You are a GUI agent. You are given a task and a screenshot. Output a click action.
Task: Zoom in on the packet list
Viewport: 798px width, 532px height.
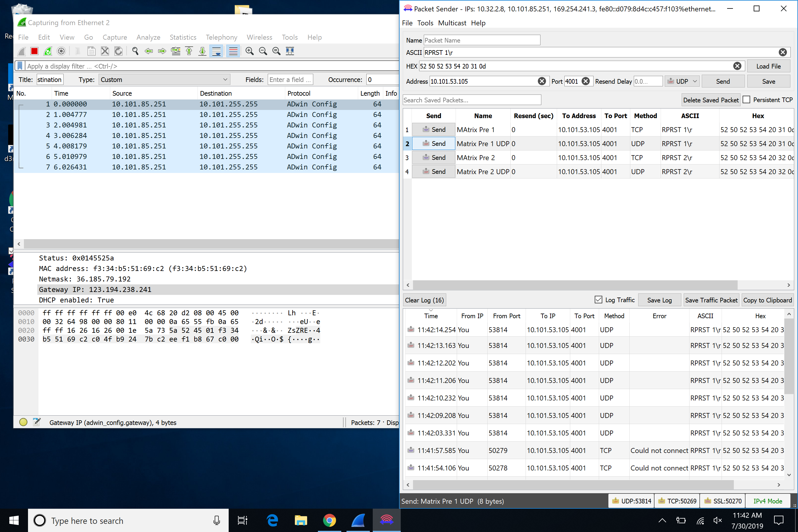pyautogui.click(x=249, y=51)
